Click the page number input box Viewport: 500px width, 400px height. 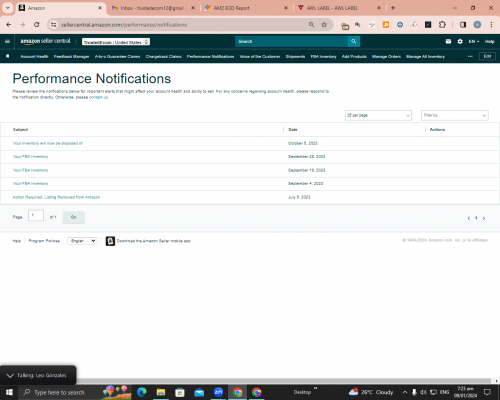pos(36,216)
